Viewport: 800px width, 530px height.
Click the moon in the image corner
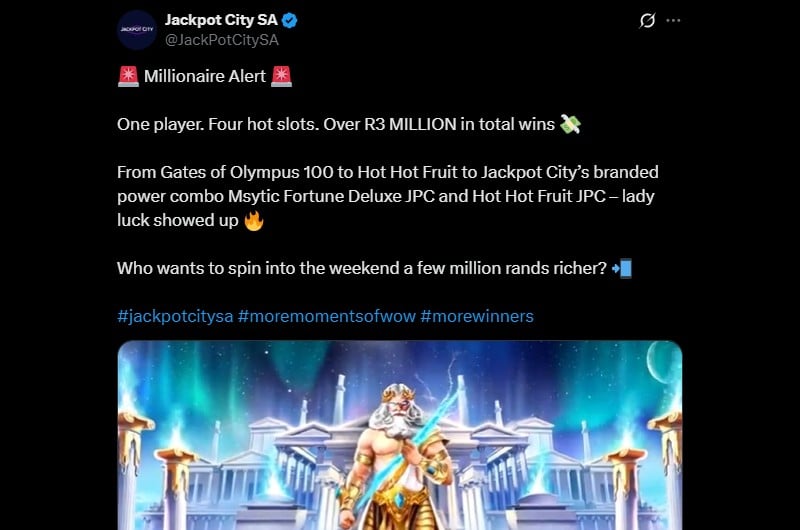pyautogui.click(x=661, y=360)
